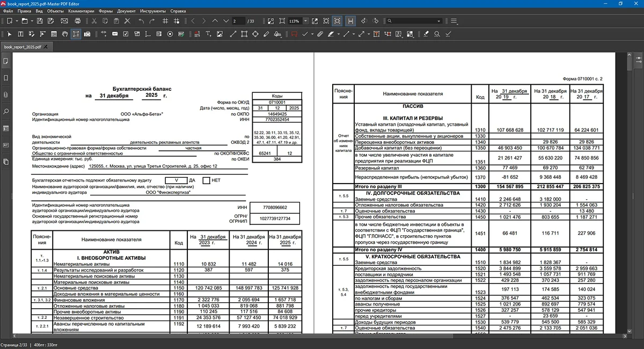This screenshot has height=349, width=644.
Task: Expand the search field dropdown
Action: coord(440,21)
